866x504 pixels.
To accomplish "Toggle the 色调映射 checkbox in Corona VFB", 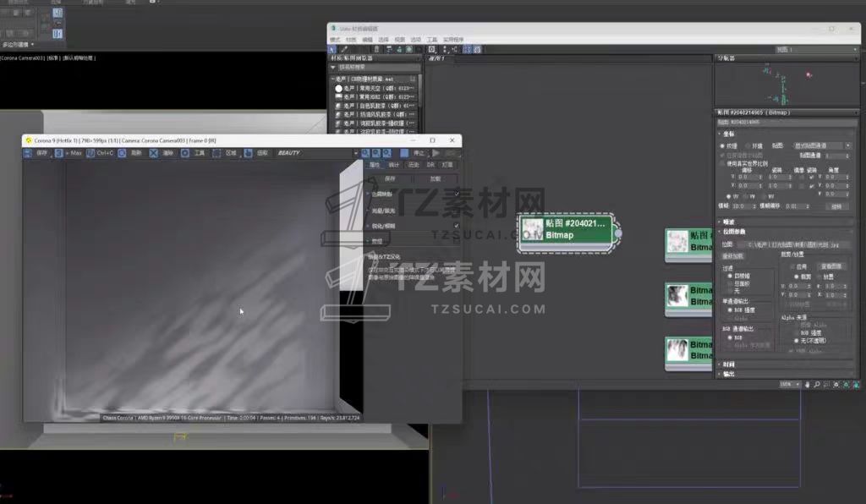I will (457, 194).
